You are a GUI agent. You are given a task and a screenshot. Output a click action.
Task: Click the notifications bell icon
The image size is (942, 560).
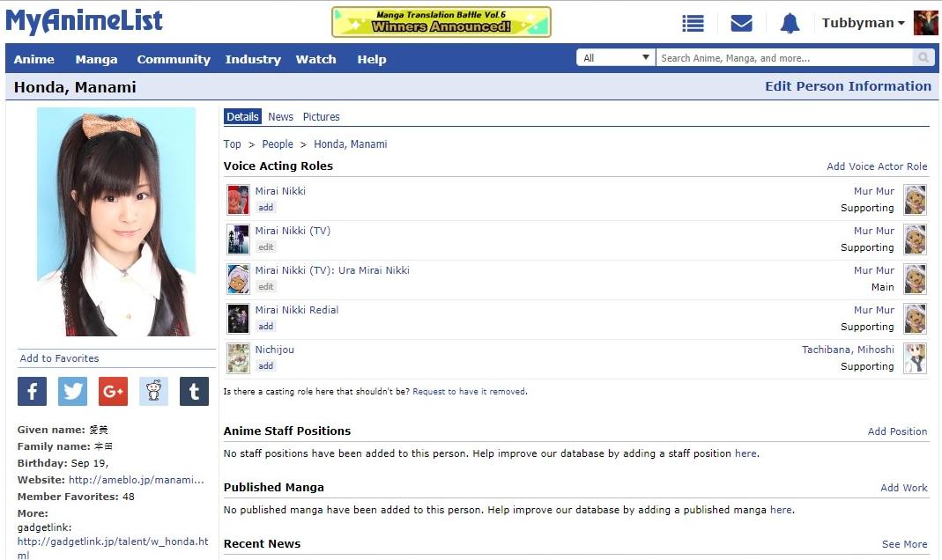pyautogui.click(x=790, y=24)
